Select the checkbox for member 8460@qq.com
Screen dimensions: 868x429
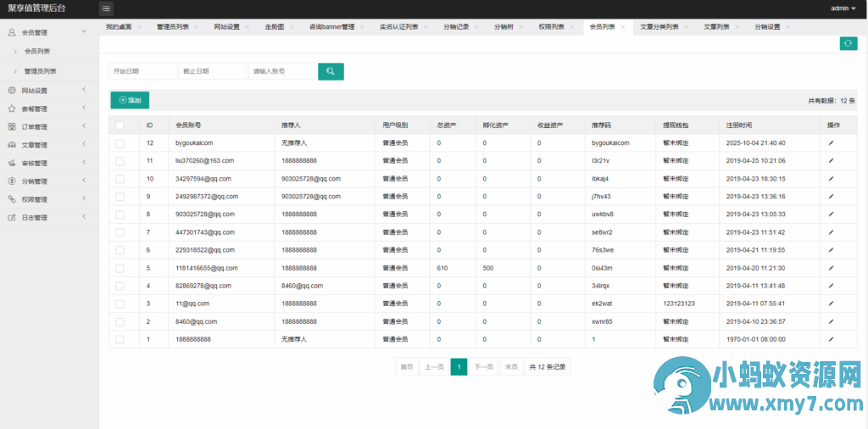point(120,321)
